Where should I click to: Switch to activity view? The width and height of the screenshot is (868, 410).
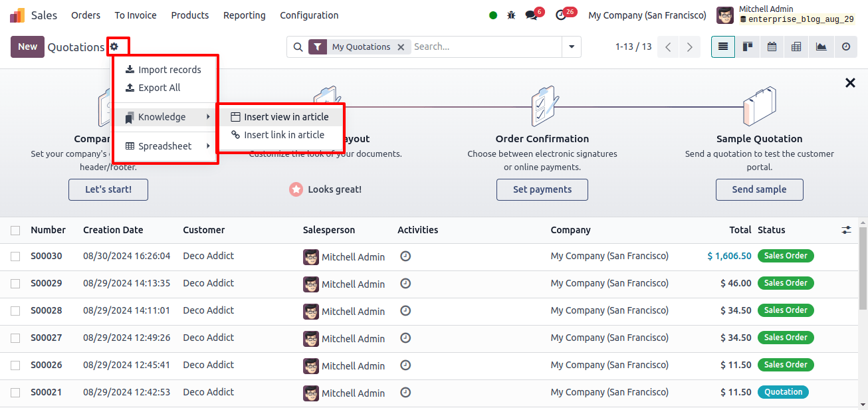tap(846, 47)
